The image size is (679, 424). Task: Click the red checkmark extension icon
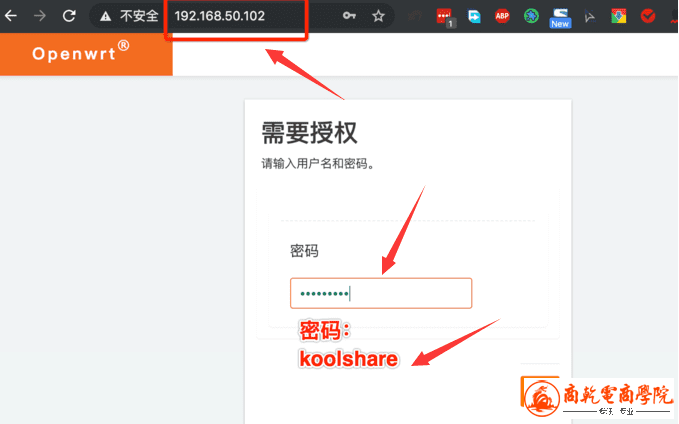click(648, 16)
